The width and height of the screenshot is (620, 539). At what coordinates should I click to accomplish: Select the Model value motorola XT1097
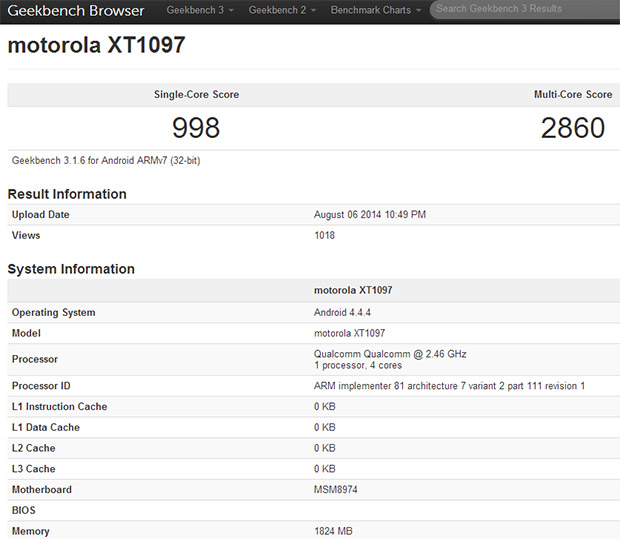click(x=349, y=333)
